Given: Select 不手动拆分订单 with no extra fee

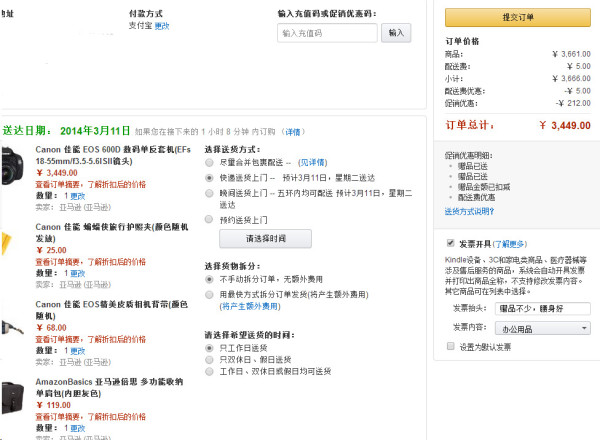Looking at the screenshot, I should pyautogui.click(x=209, y=279).
